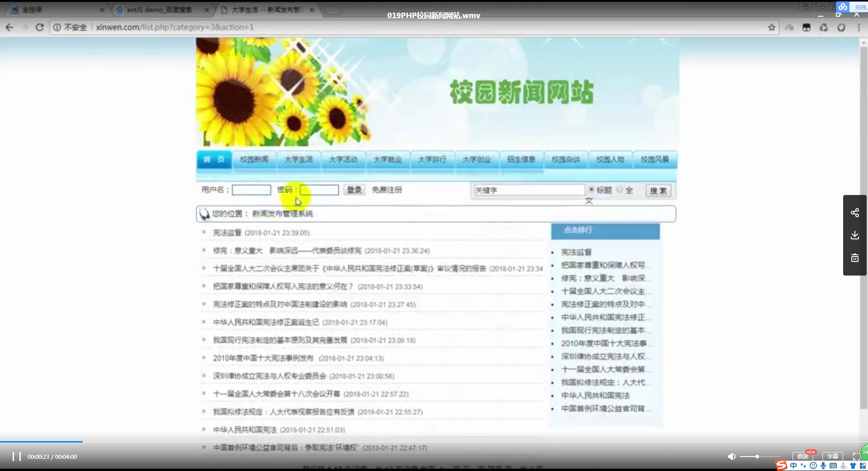
Task: Open news 2010年度中国十大宪法事例发布
Action: pyautogui.click(x=263, y=358)
